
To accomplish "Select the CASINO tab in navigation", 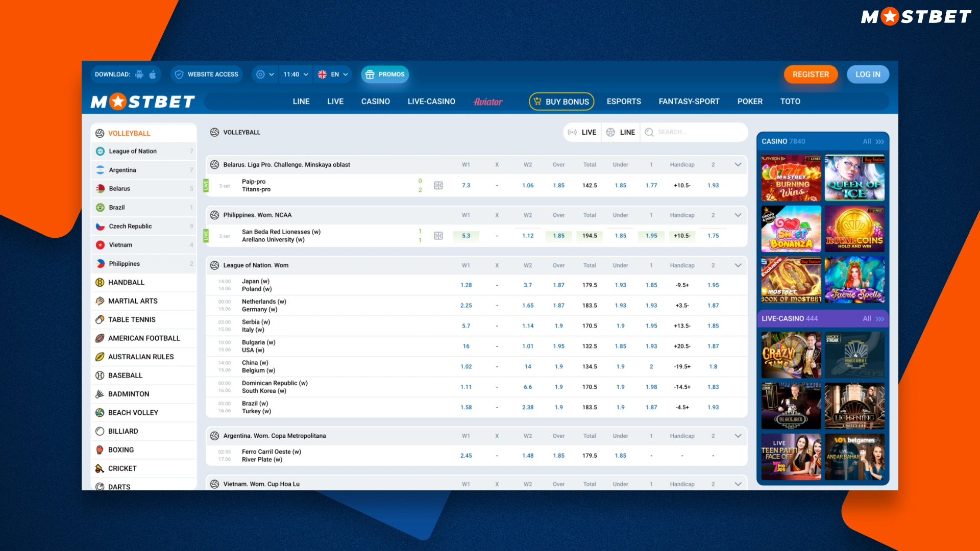I will point(376,101).
